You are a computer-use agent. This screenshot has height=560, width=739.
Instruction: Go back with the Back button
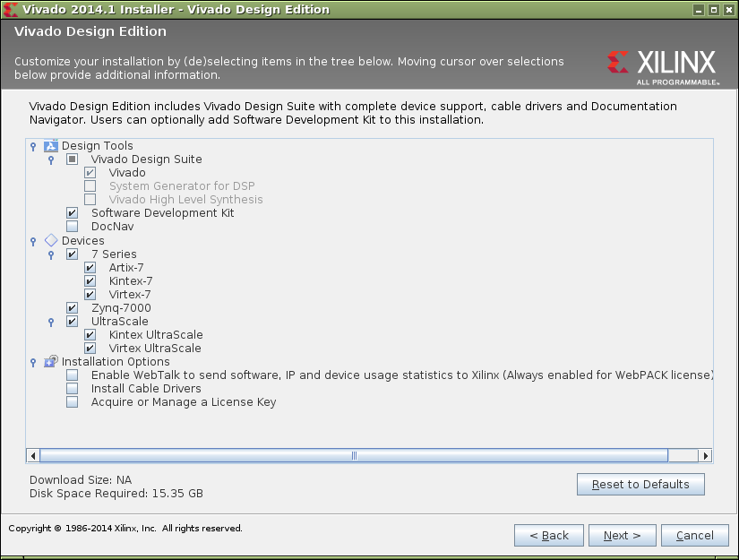click(548, 536)
